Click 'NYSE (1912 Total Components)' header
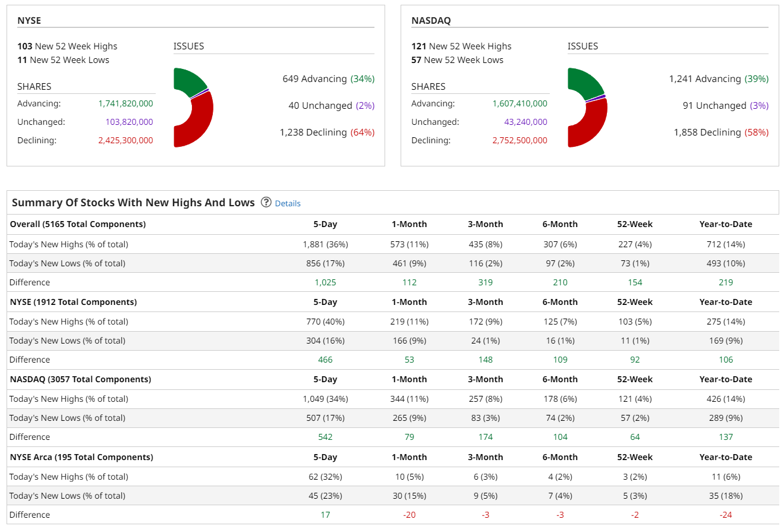 click(74, 302)
